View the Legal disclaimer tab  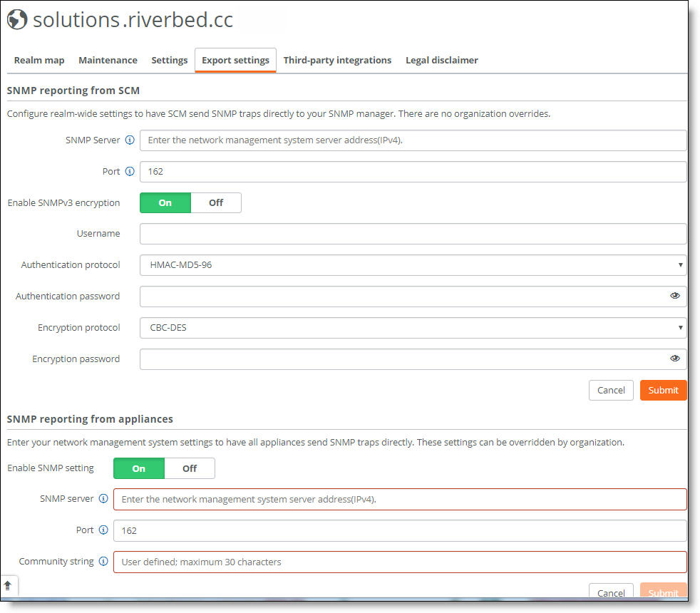[x=442, y=61]
